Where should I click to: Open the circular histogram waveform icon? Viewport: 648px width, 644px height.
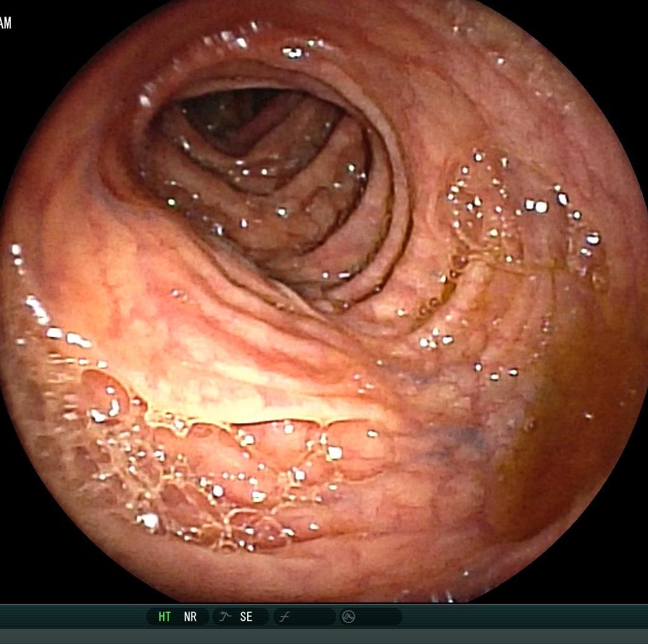pyautogui.click(x=348, y=617)
